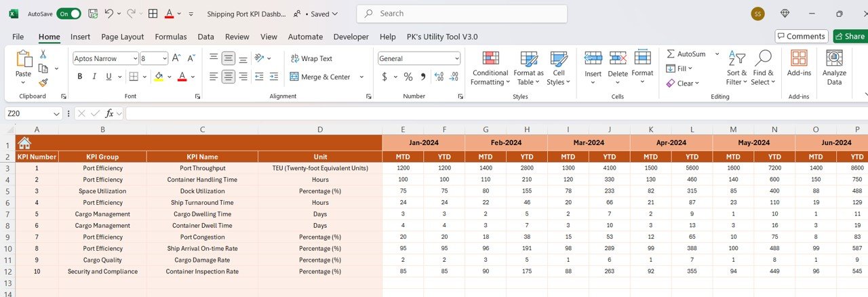Image resolution: width=868 pixels, height=297 pixels.
Task: Click AutoSum
Action: [686, 54]
